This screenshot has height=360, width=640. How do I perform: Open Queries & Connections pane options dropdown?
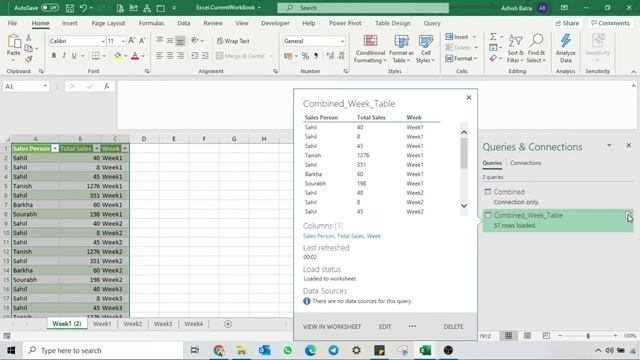(x=609, y=145)
